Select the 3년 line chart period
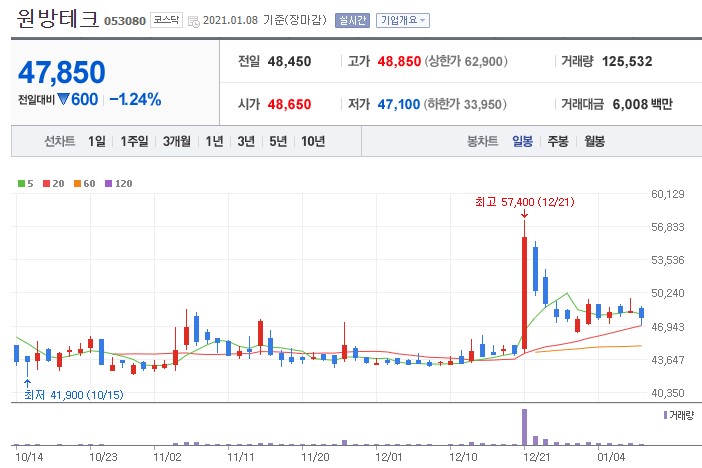The height and width of the screenshot is (468, 702). click(x=246, y=142)
